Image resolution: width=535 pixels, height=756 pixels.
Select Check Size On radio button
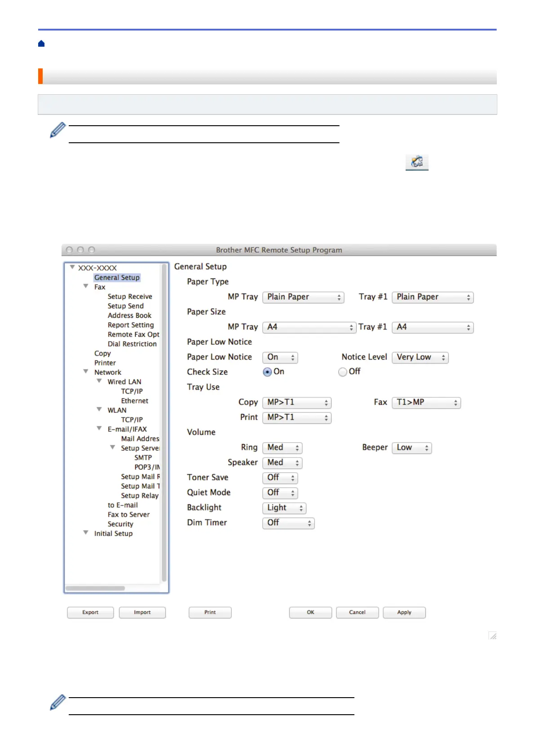click(x=267, y=372)
